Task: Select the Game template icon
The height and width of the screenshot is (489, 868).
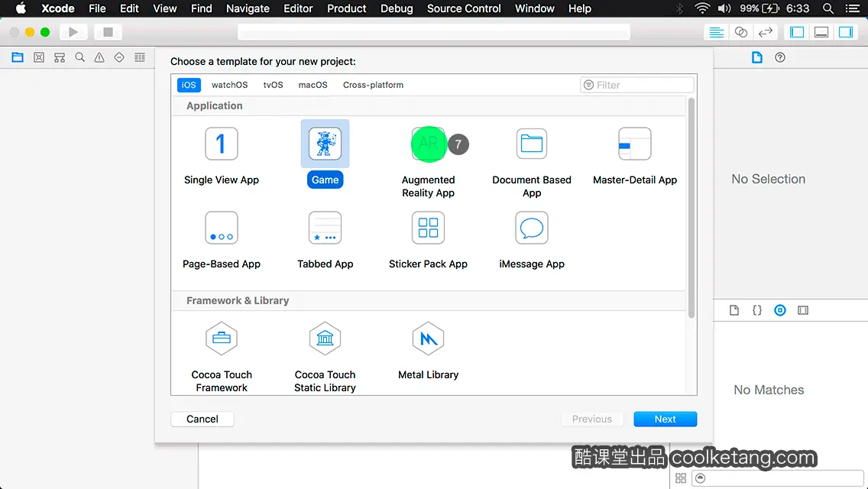Action: [x=325, y=144]
